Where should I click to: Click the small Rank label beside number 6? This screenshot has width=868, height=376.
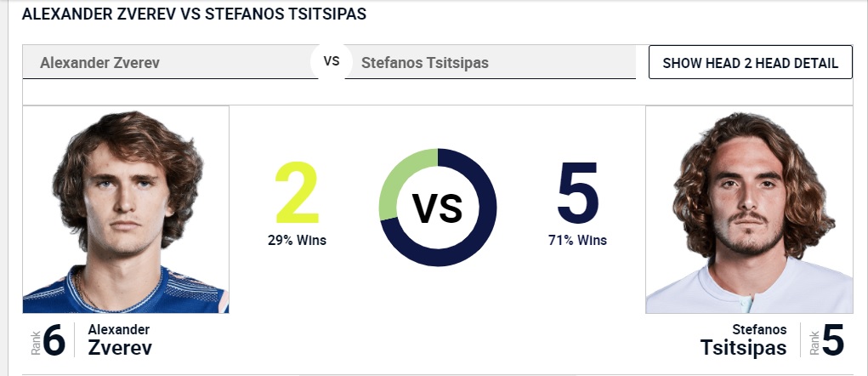(36, 342)
